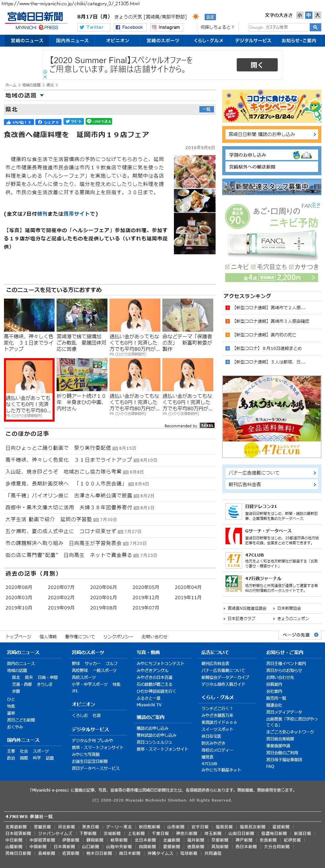Expand the 地域の話題 dropdown arrow
The height and width of the screenshot is (868, 325).
42,96
